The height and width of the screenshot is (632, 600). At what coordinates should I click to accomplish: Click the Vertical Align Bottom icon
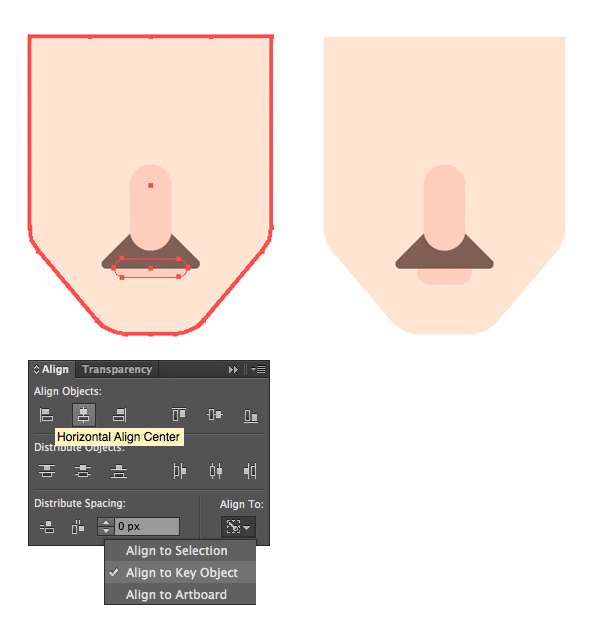251,415
